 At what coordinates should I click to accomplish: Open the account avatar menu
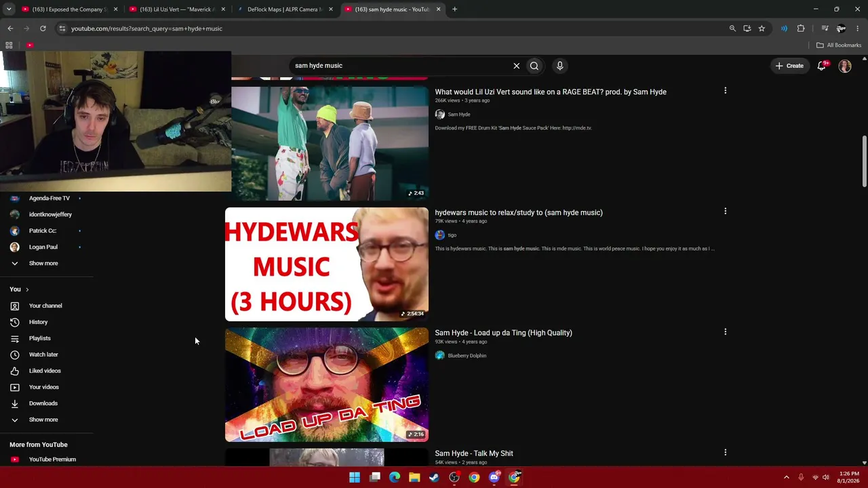click(x=845, y=66)
